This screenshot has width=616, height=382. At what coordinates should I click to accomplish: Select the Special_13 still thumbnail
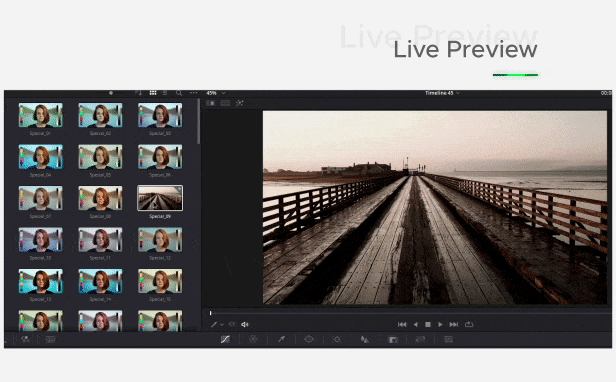pos(40,281)
